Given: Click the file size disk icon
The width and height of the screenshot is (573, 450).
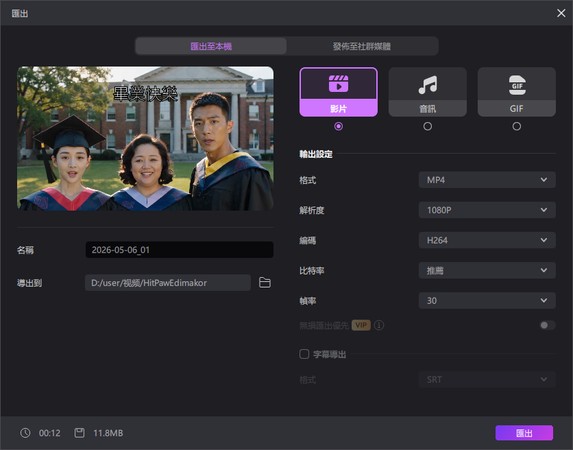Looking at the screenshot, I should [x=79, y=433].
